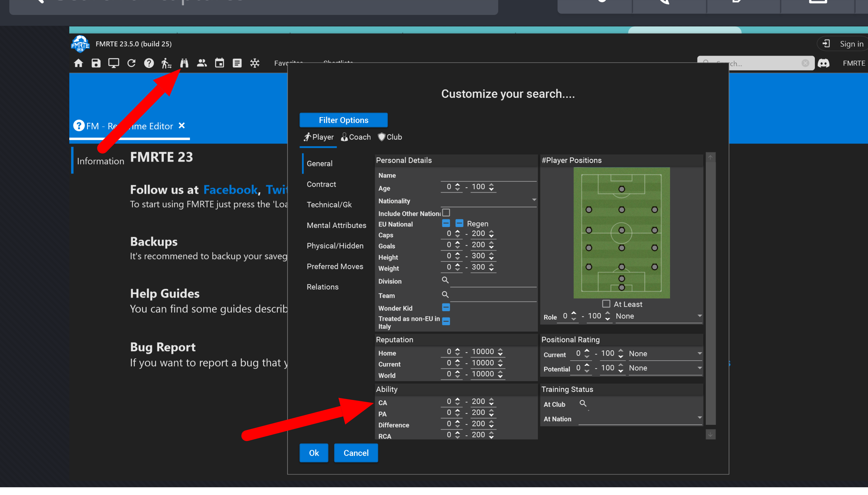This screenshot has height=495, width=868.
Task: Click scrollbar down arrow in dialog
Action: pyautogui.click(x=710, y=434)
